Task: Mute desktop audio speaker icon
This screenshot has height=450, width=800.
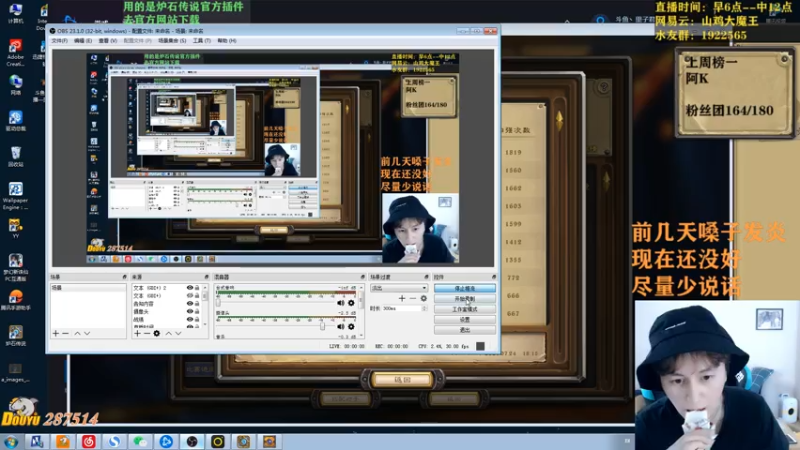Action: pos(340,303)
